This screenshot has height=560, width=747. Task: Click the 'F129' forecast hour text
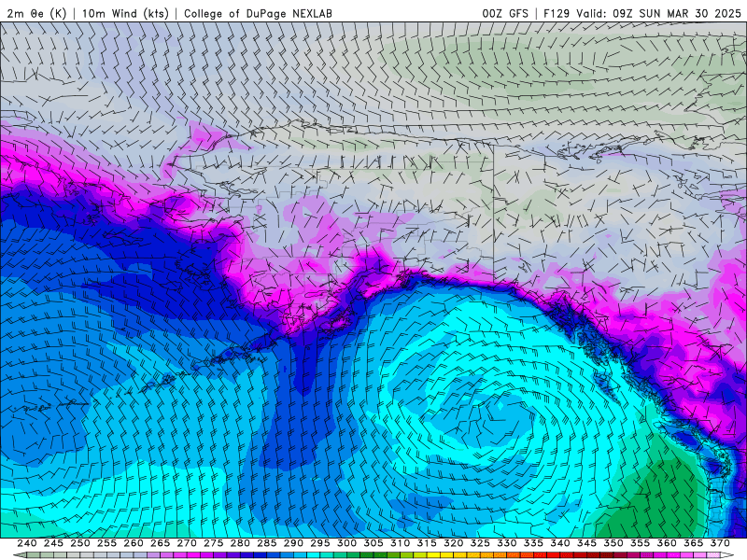(x=557, y=13)
